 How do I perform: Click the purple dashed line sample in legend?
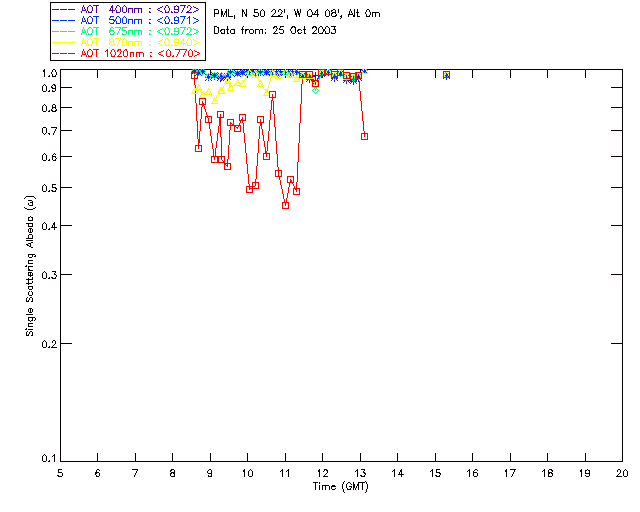click(x=64, y=9)
